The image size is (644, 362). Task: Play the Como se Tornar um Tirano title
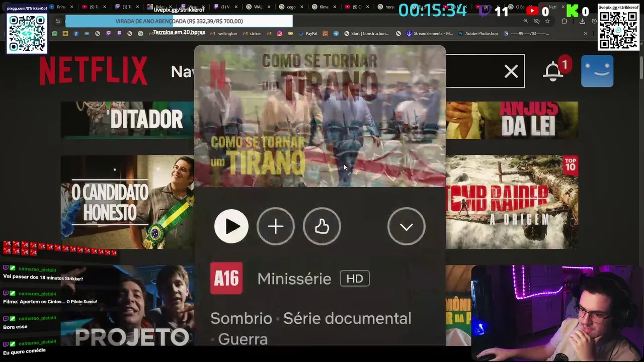point(231,226)
